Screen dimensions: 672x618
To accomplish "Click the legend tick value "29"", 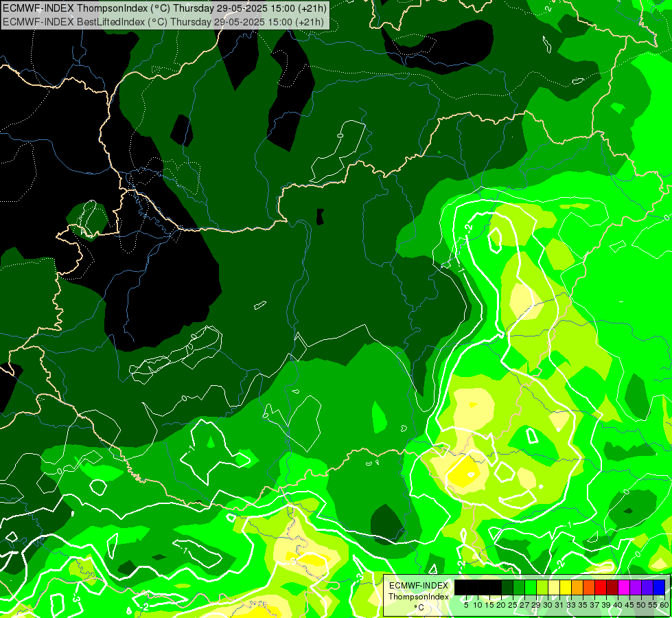I will 536,605.
